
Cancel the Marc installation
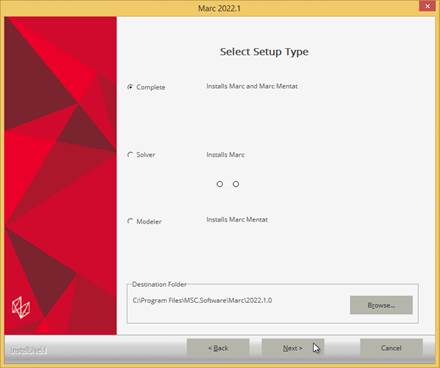tap(391, 348)
